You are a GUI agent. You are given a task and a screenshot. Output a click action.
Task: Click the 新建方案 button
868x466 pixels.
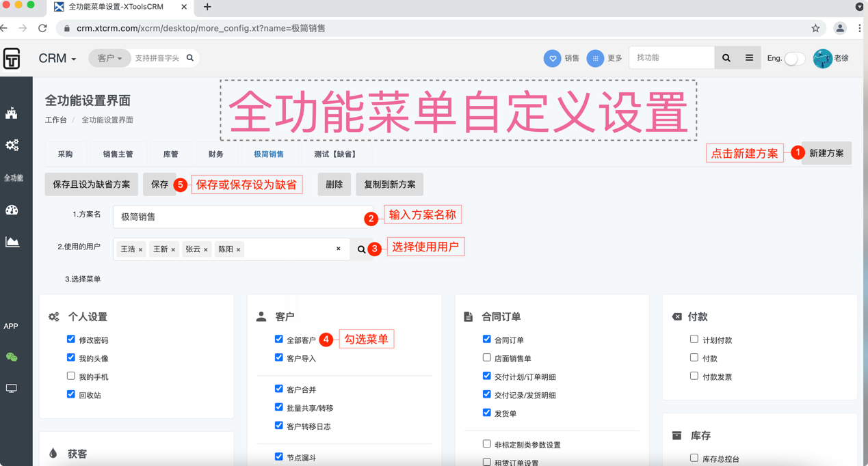point(826,153)
